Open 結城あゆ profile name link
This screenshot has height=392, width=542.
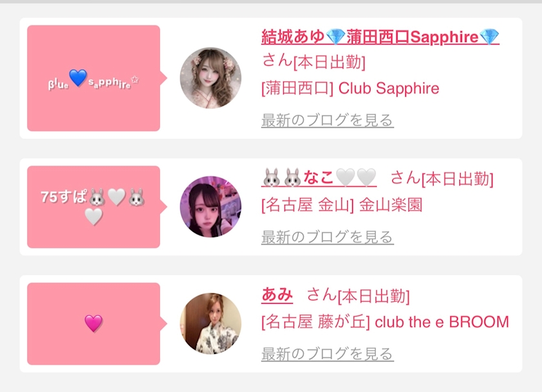(x=380, y=37)
